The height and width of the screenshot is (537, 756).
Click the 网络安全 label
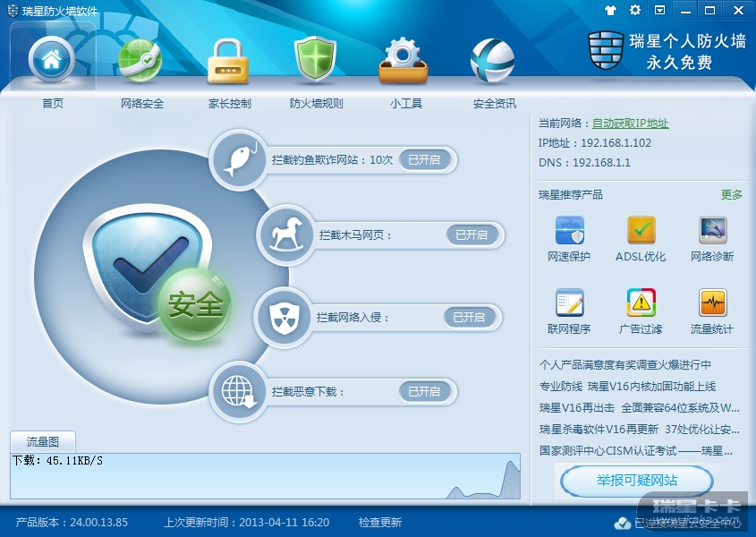click(141, 103)
